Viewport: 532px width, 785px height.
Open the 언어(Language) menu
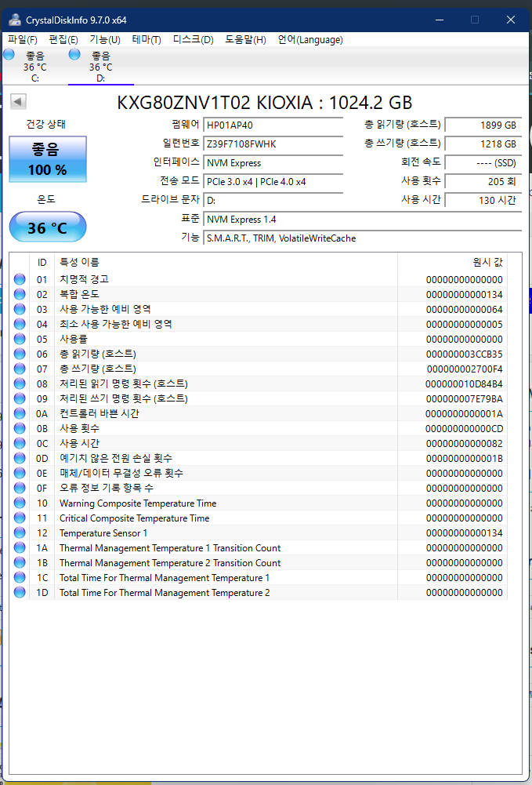click(310, 40)
